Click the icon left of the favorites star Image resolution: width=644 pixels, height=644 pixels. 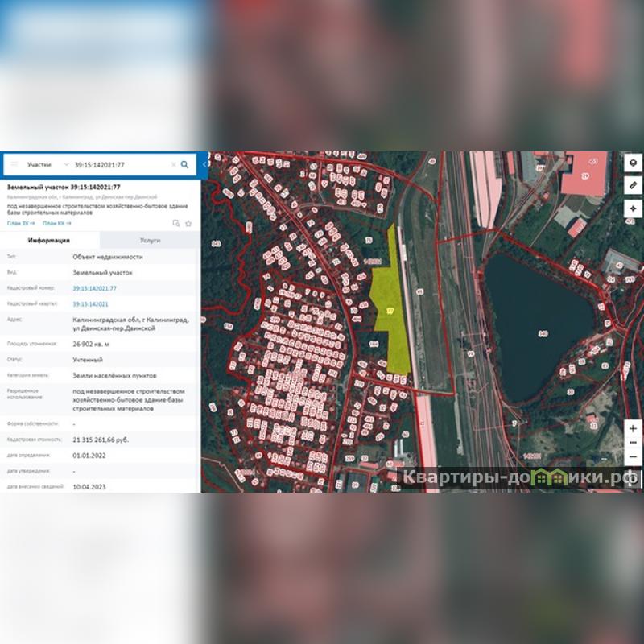pos(176,223)
